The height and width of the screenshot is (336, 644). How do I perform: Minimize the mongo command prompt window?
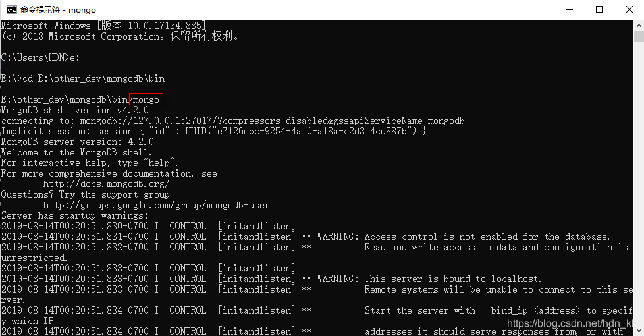pos(569,9)
